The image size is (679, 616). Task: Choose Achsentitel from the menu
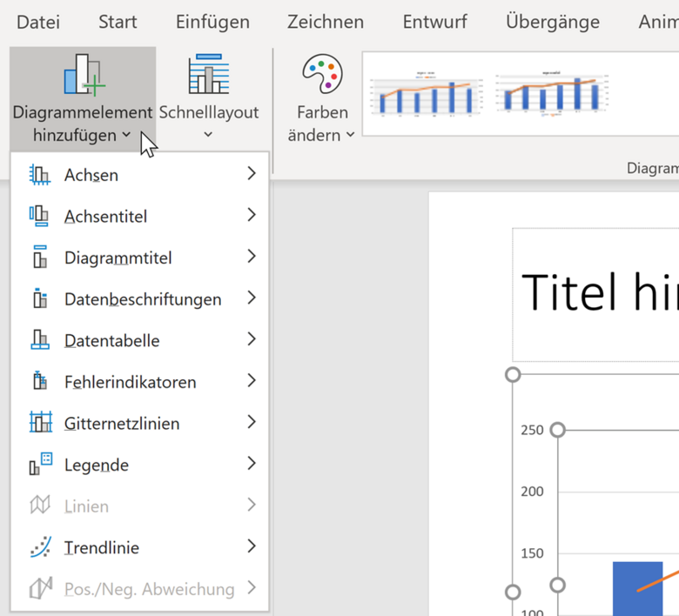pos(139,216)
